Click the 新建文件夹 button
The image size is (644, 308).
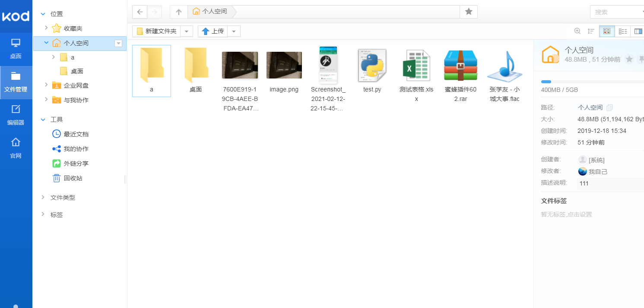[156, 31]
